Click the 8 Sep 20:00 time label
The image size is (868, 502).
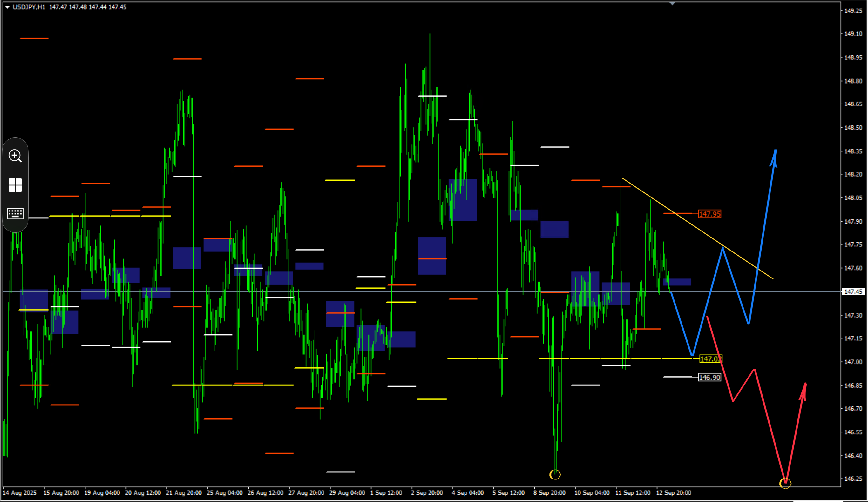549,493
